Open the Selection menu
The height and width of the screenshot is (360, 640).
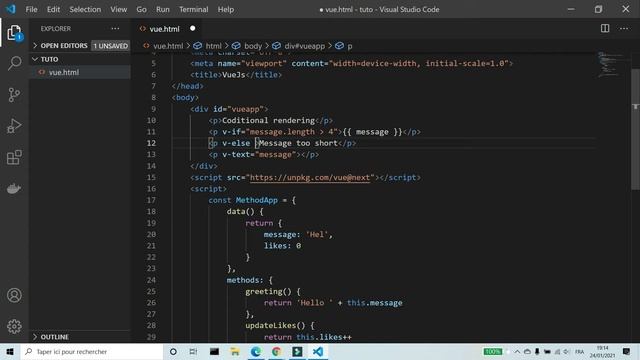[85, 9]
